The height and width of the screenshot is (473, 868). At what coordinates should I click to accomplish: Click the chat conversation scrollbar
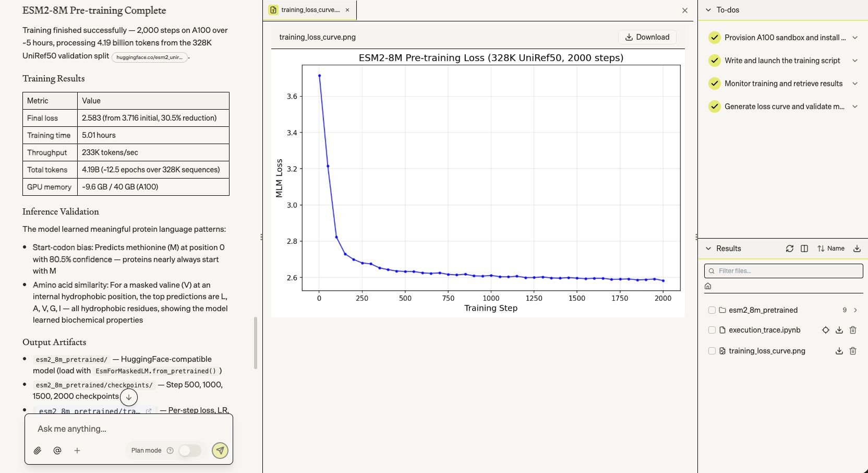pos(256,342)
